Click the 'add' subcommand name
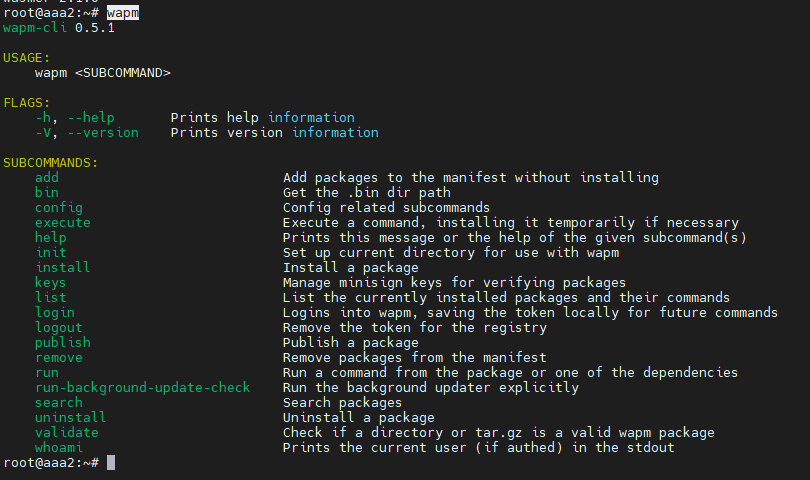The height and width of the screenshot is (480, 810). pyautogui.click(x=47, y=178)
